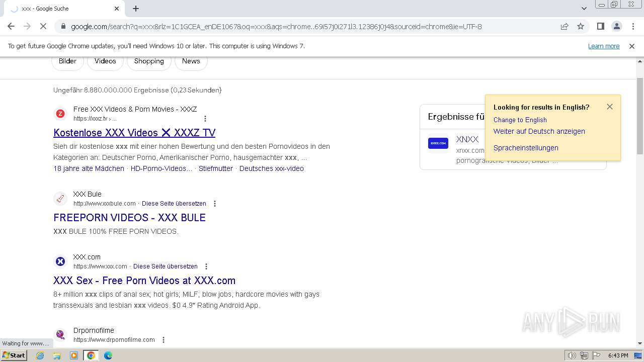
Task: Switch to the News filter
Action: pos(191,61)
